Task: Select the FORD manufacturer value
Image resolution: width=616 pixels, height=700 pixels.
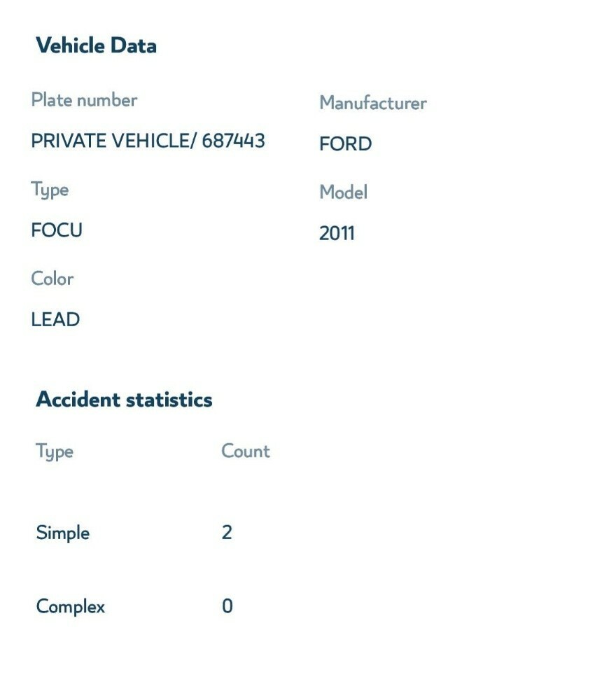Action: click(x=346, y=143)
